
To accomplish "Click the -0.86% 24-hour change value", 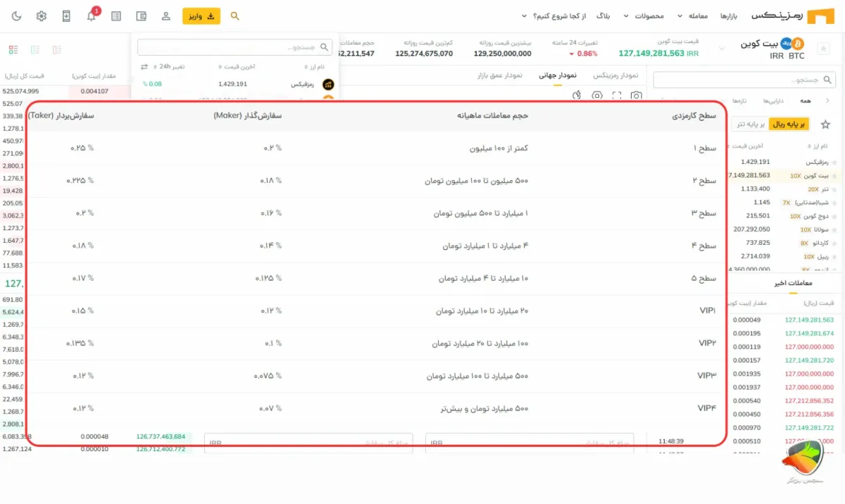I will pyautogui.click(x=582, y=53).
